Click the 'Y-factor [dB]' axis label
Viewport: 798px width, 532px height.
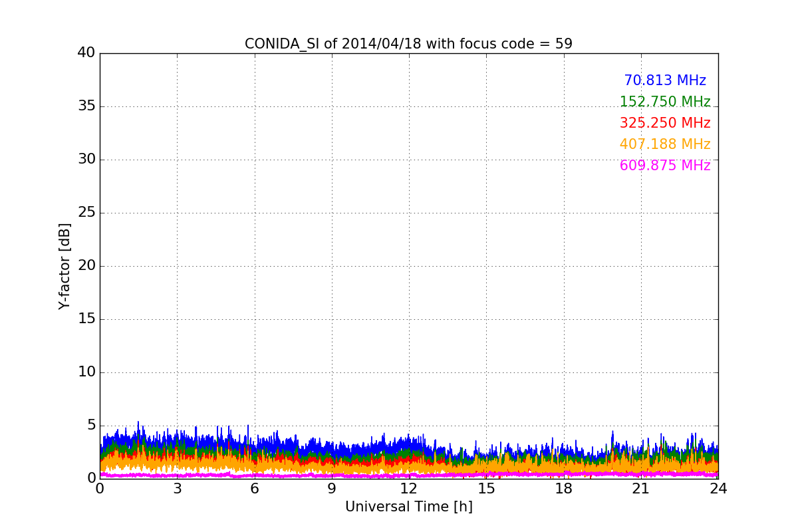(x=65, y=266)
